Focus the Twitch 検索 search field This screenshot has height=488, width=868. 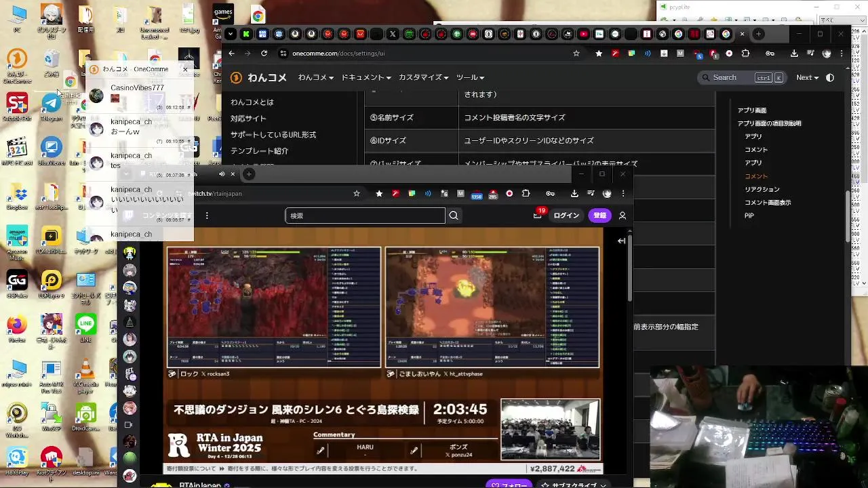point(365,216)
